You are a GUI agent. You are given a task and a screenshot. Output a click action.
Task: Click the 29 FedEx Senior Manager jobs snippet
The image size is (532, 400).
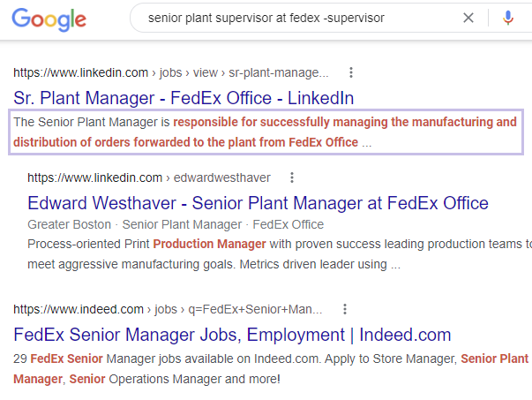(x=271, y=369)
